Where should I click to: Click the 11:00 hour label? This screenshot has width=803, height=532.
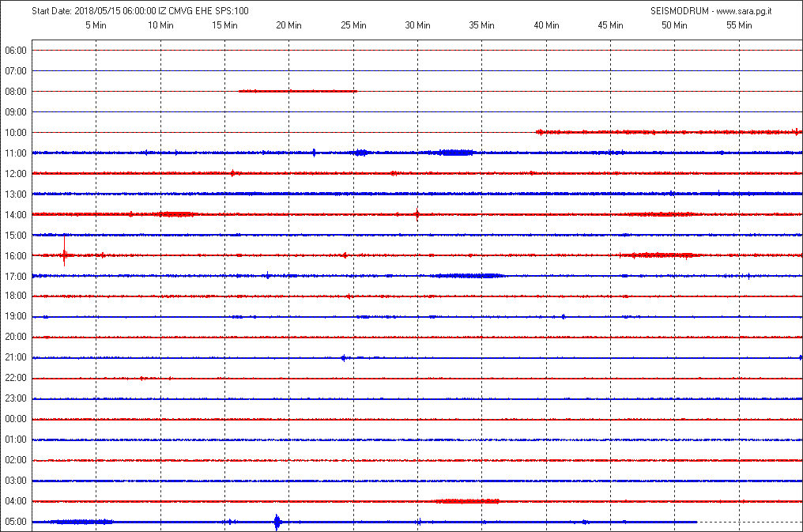(16, 153)
